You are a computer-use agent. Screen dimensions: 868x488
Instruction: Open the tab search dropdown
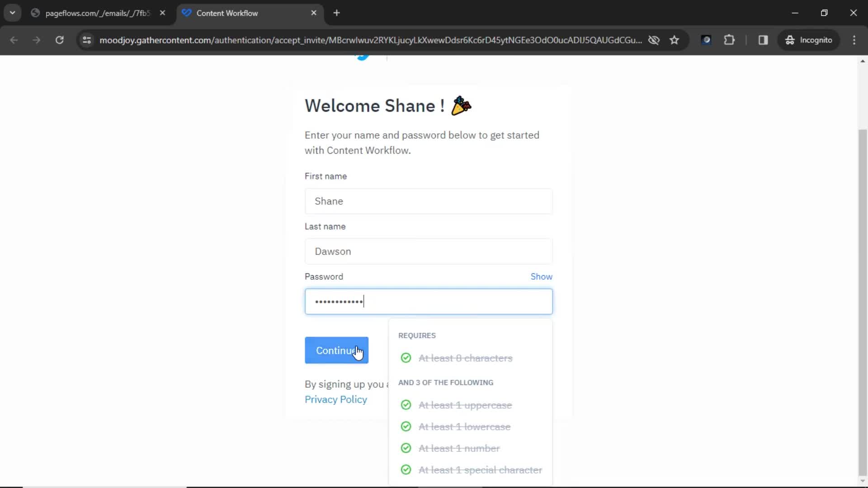coord(13,13)
